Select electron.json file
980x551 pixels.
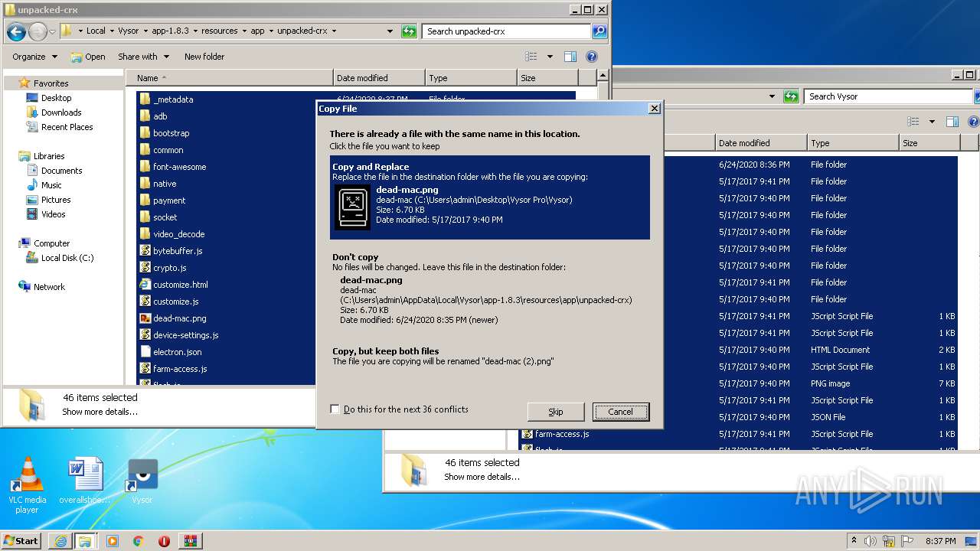[x=177, y=352]
